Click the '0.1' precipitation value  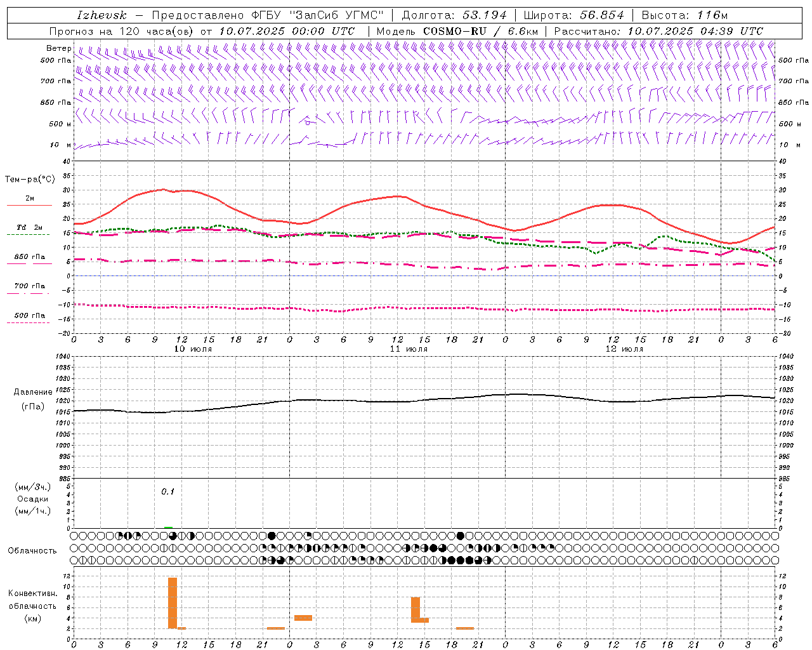click(x=167, y=491)
